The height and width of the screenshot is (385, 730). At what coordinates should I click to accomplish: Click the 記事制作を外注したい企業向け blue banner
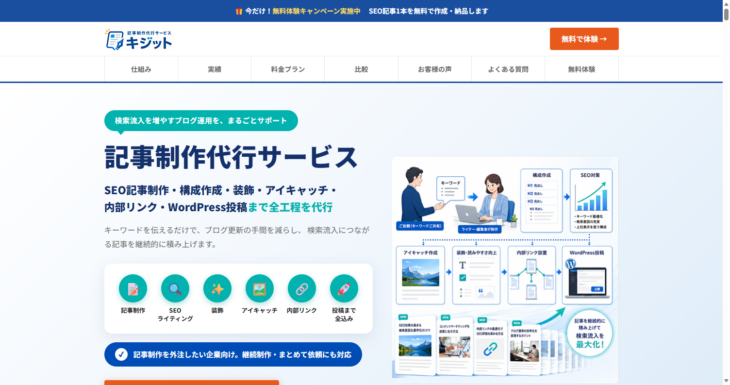[233, 355]
